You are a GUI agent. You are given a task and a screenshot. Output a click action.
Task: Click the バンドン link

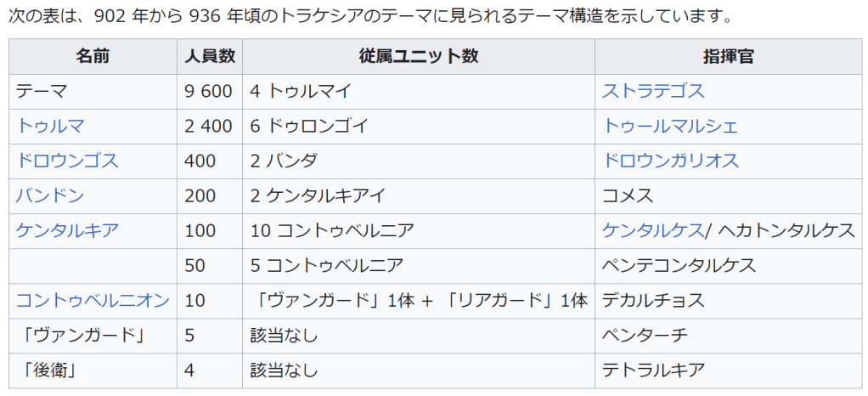[50, 196]
